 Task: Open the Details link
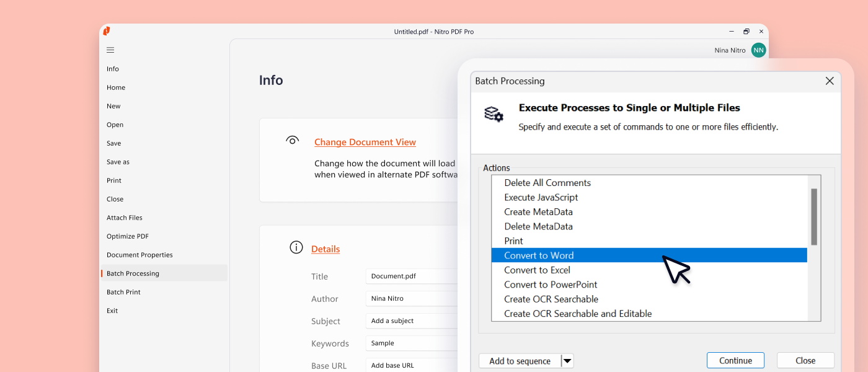[325, 249]
